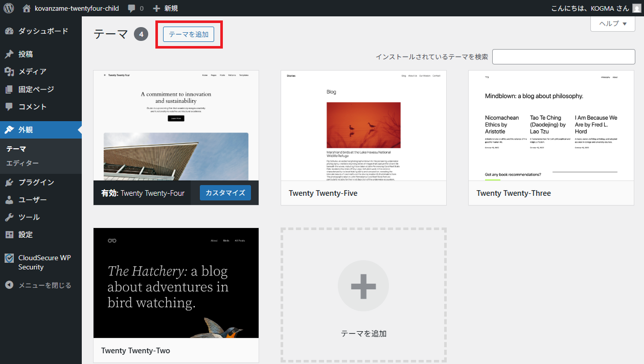
Task: Click the WordPress logo icon
Action: (9, 8)
